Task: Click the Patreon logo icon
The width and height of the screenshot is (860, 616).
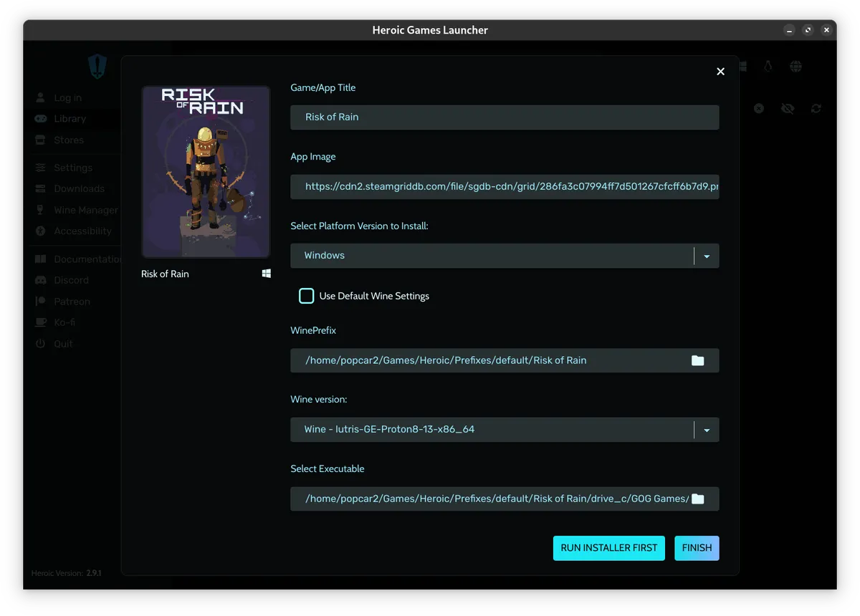Action: coord(40,302)
